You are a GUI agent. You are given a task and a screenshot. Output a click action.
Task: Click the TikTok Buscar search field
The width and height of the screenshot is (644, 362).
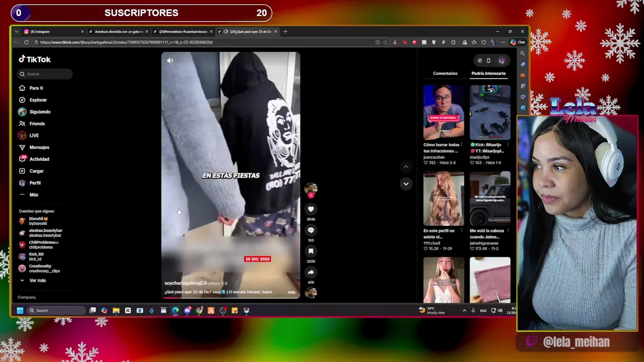[45, 74]
